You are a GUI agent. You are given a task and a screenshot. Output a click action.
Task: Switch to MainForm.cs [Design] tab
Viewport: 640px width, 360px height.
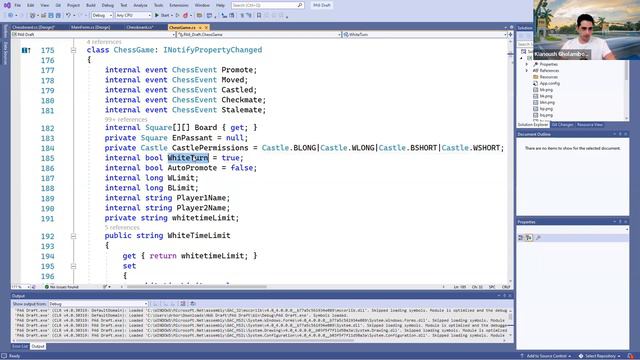91,27
